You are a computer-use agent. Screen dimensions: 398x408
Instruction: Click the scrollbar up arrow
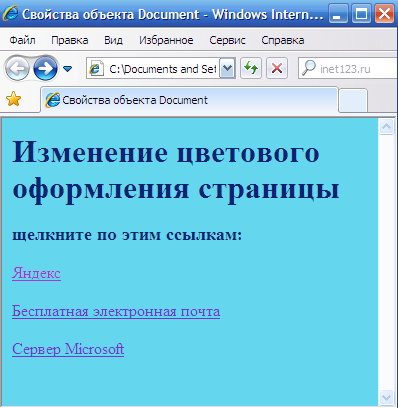click(x=387, y=127)
